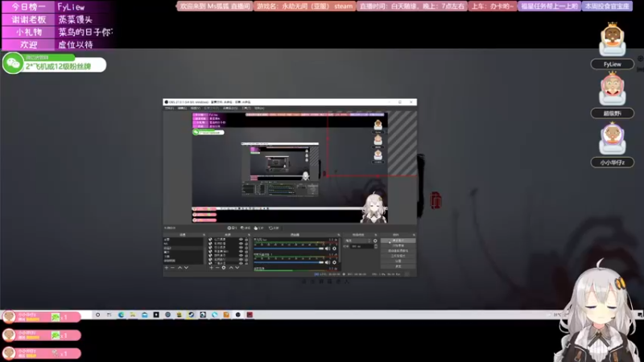Click the 刷新 (Refresh) button in OBS
The height and width of the screenshot is (362, 644).
pos(274,228)
